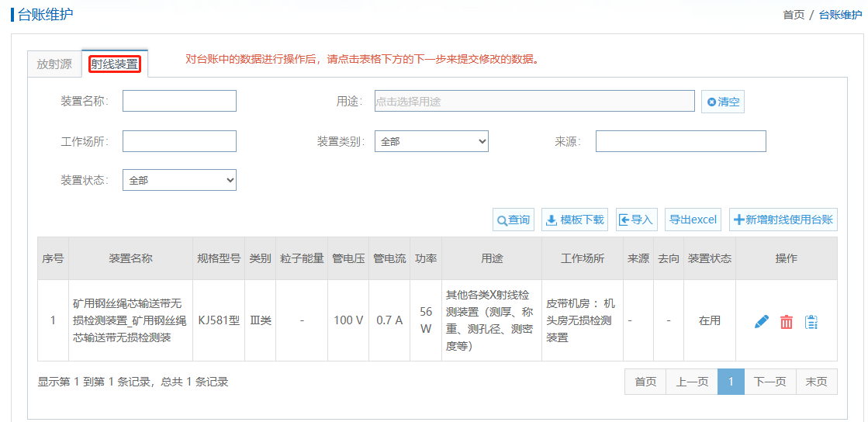This screenshot has width=868, height=422.
Task: Click 下一页 pagination button
Action: point(770,382)
